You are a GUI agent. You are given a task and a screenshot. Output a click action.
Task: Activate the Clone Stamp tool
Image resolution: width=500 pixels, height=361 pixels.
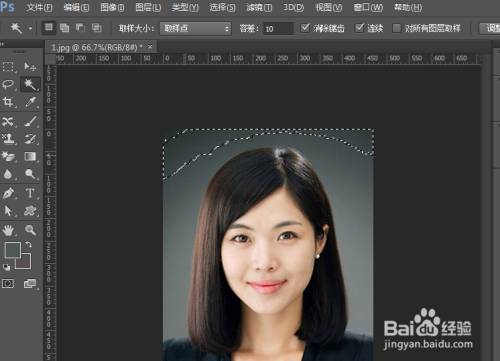point(8,138)
